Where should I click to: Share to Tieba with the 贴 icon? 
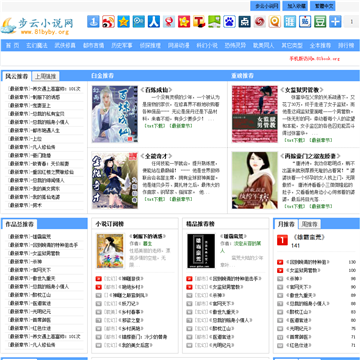coord(305,22)
